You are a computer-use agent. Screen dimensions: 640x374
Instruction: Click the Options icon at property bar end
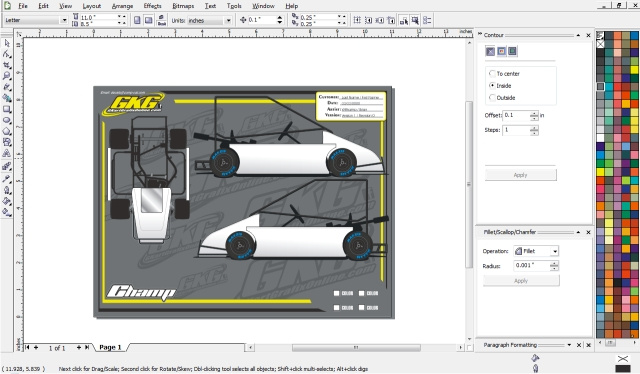(427, 20)
